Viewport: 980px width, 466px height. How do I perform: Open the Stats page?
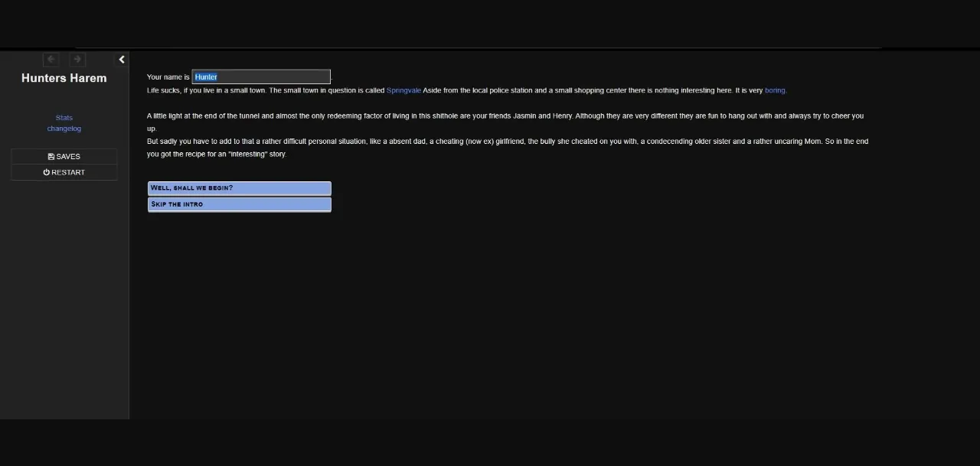coord(64,117)
